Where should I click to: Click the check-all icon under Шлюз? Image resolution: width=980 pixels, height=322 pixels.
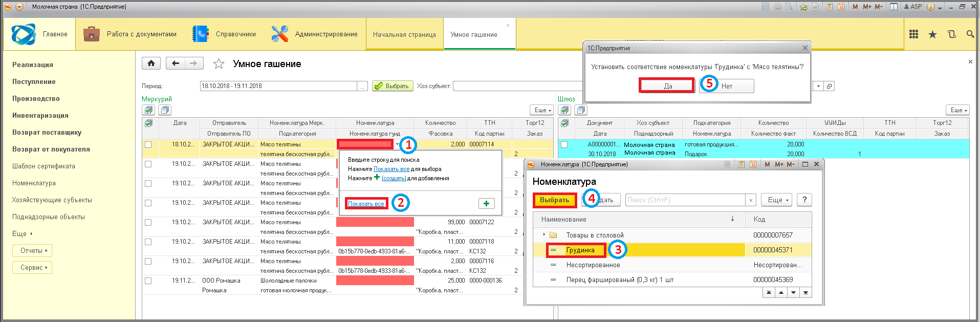[x=564, y=110]
